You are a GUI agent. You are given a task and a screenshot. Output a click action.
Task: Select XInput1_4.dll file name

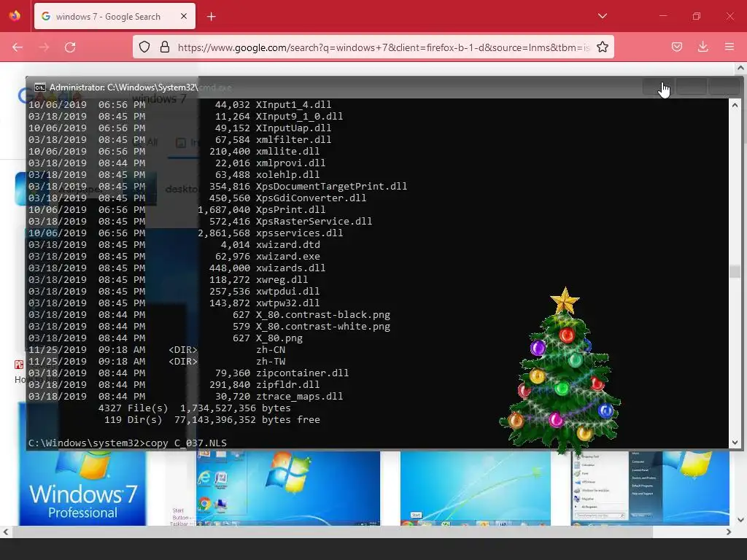[293, 105]
